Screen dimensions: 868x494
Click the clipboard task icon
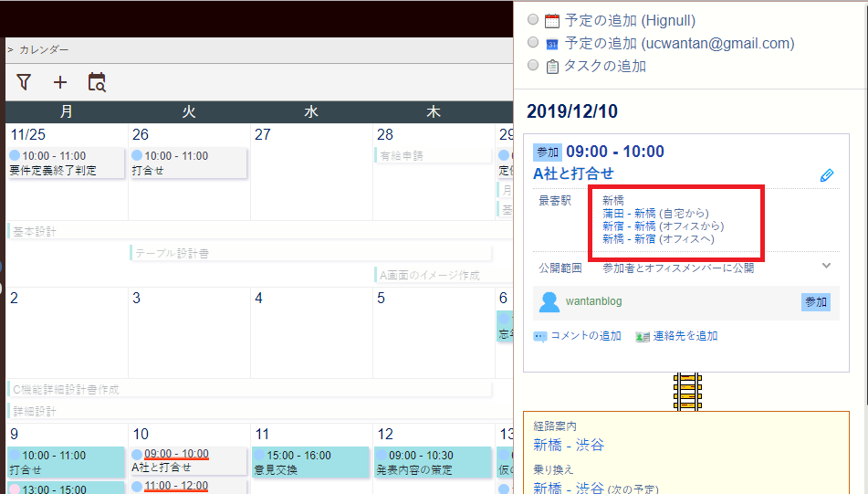pyautogui.click(x=552, y=67)
